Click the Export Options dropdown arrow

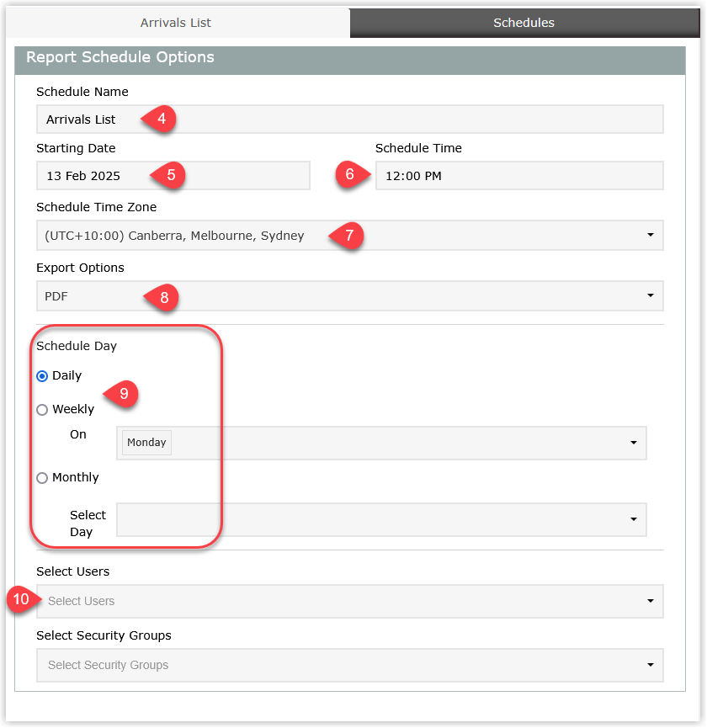click(651, 295)
